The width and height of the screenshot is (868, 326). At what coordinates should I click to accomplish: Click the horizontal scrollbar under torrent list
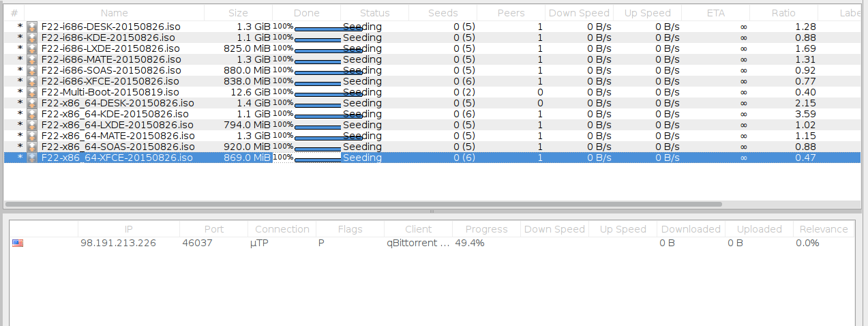click(363, 204)
